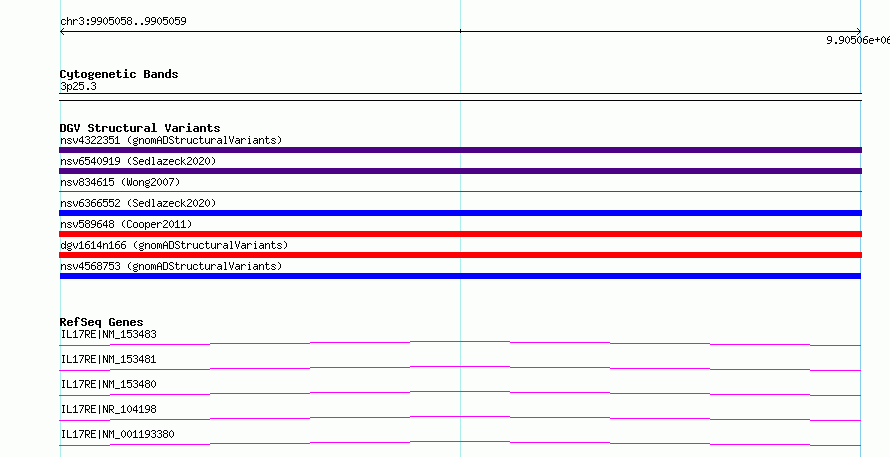This screenshot has width=890, height=457.
Task: Open variant dgv1614n166 (gnomADStructuralVariants) label
Action: pyautogui.click(x=174, y=245)
